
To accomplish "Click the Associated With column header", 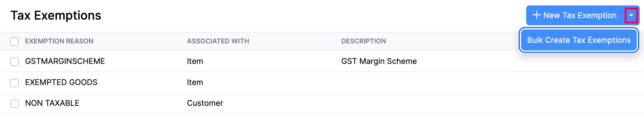I will tap(218, 41).
